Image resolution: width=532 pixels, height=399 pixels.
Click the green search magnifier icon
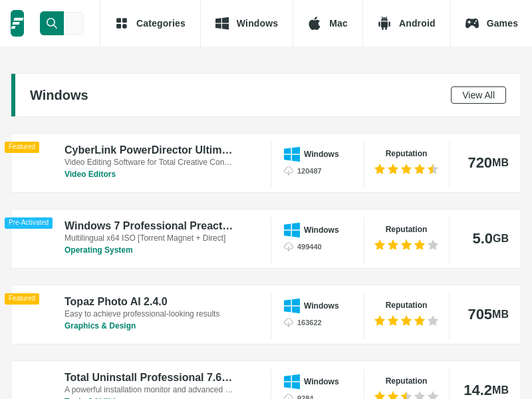pos(52,23)
